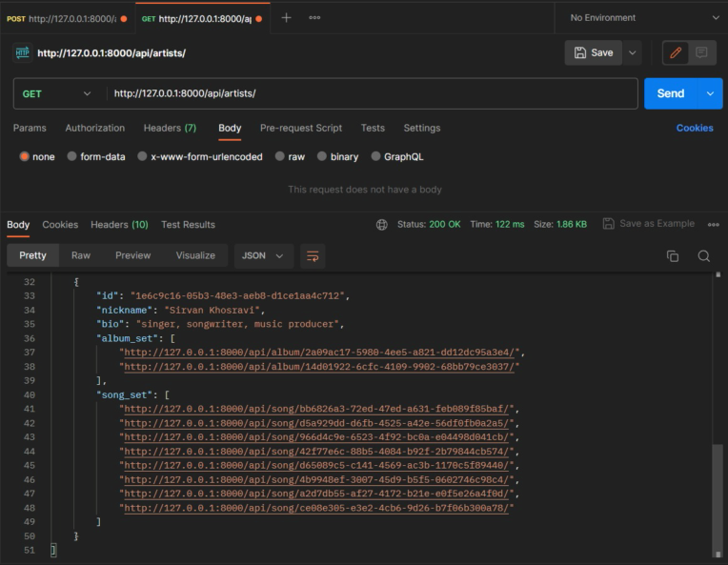Open album link ending dd12dc95a3e4
728x565 pixels.
319,353
